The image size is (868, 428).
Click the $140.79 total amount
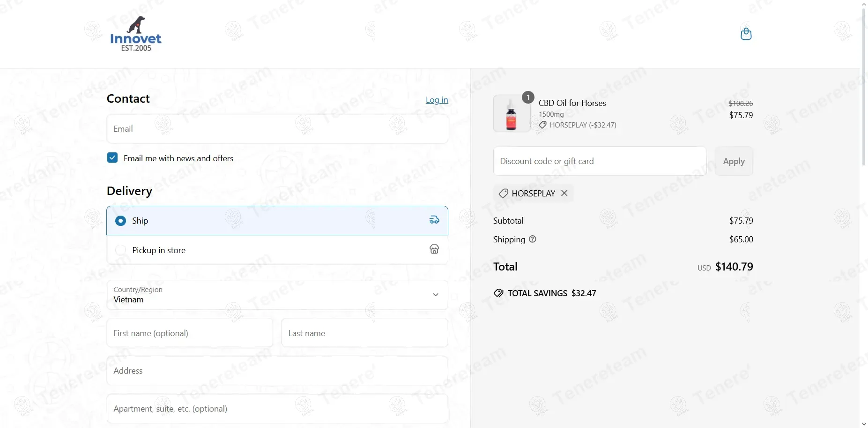(x=734, y=267)
